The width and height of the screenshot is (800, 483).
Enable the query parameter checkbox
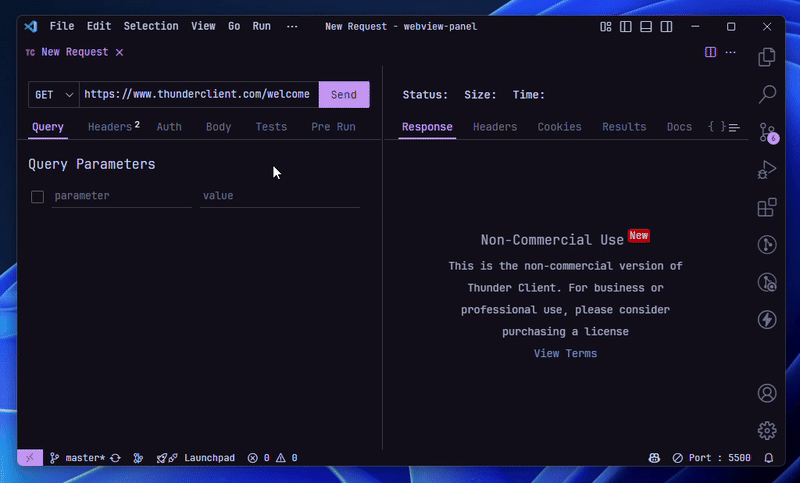(37, 196)
